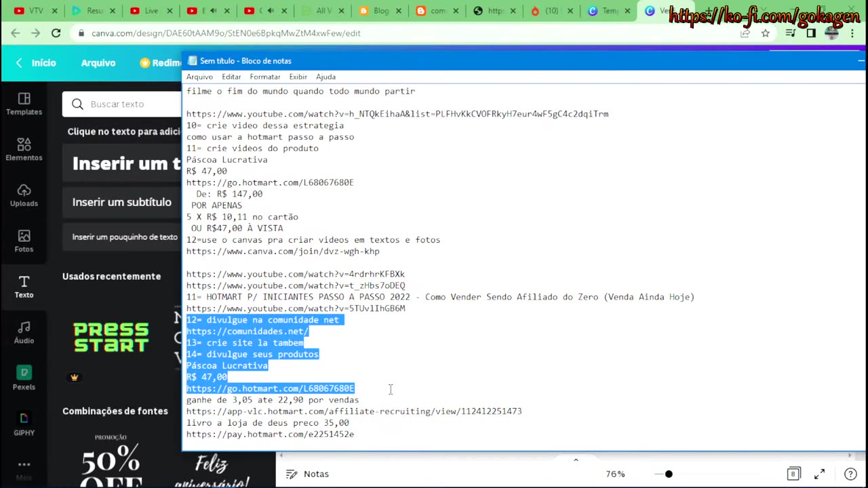Click the 'Usados recentemente' heading in Canva

[x=112, y=277]
